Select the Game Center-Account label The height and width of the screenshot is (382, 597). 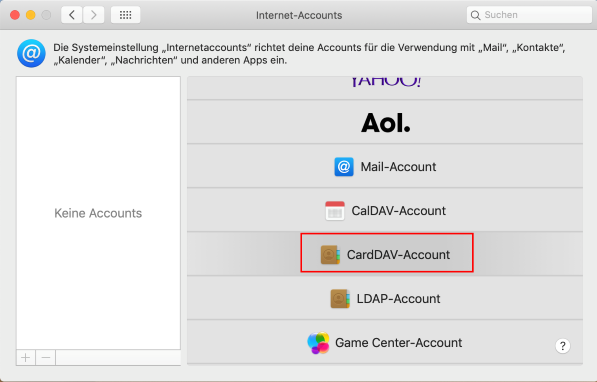point(398,343)
